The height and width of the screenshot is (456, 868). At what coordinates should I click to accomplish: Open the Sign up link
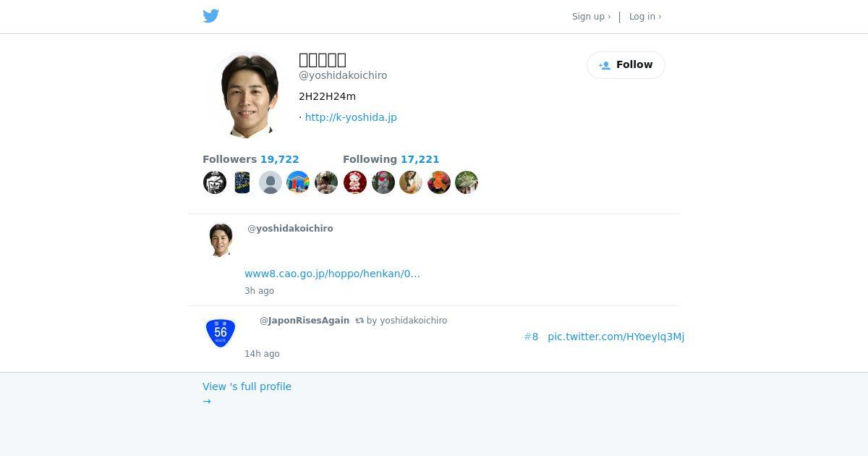pyautogui.click(x=591, y=17)
